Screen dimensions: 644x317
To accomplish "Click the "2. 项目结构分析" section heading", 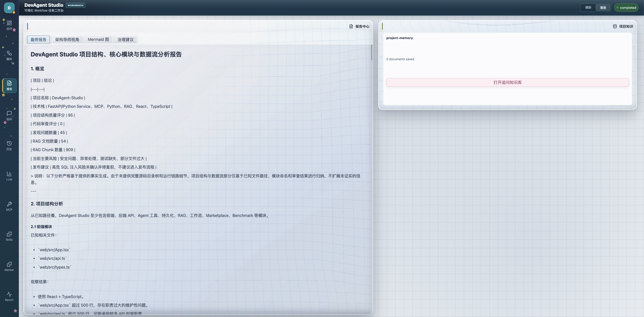I will pos(47,204).
